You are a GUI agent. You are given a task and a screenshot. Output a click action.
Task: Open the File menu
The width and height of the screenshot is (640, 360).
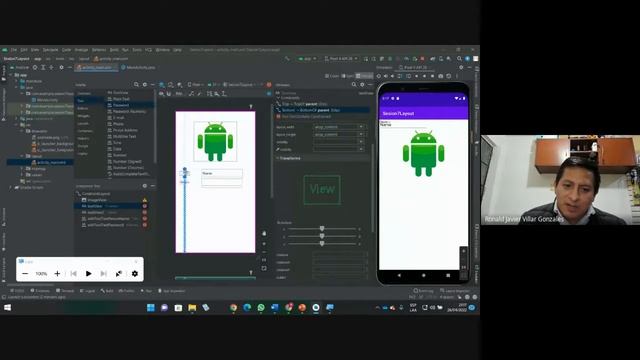(14, 50)
